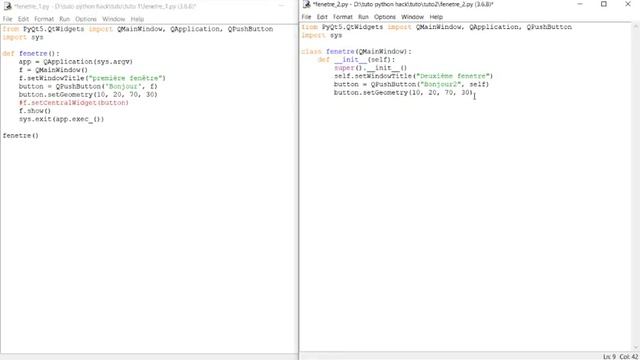
Task: Click the 'Col: 42' status bar indicator
Action: pyautogui.click(x=629, y=356)
